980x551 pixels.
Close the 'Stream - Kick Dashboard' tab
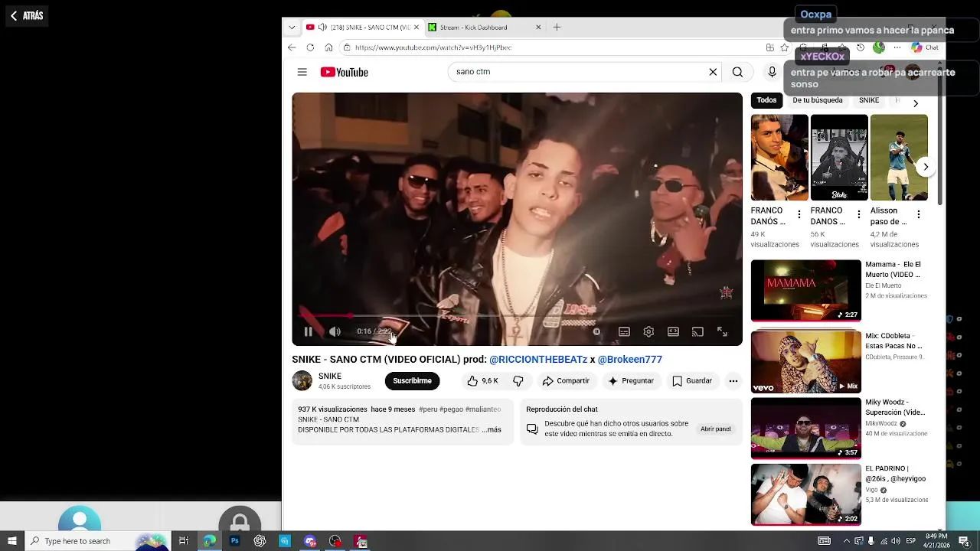pos(538,27)
